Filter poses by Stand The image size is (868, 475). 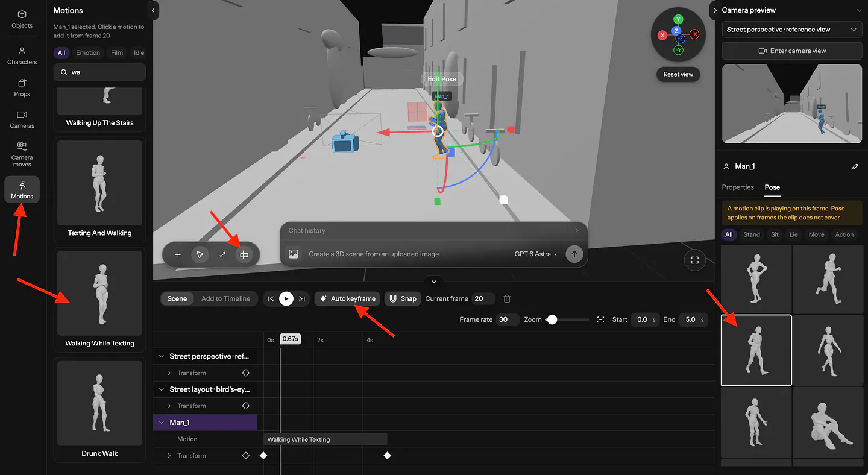752,234
